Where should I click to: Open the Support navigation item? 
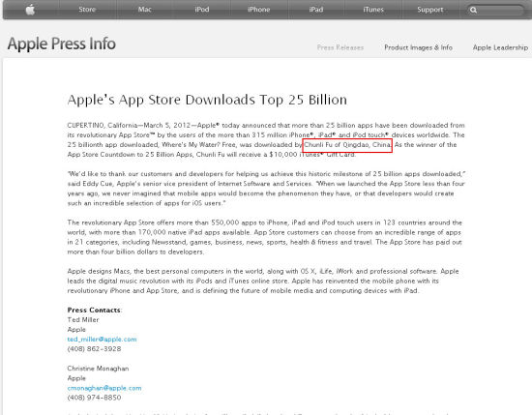tap(430, 10)
